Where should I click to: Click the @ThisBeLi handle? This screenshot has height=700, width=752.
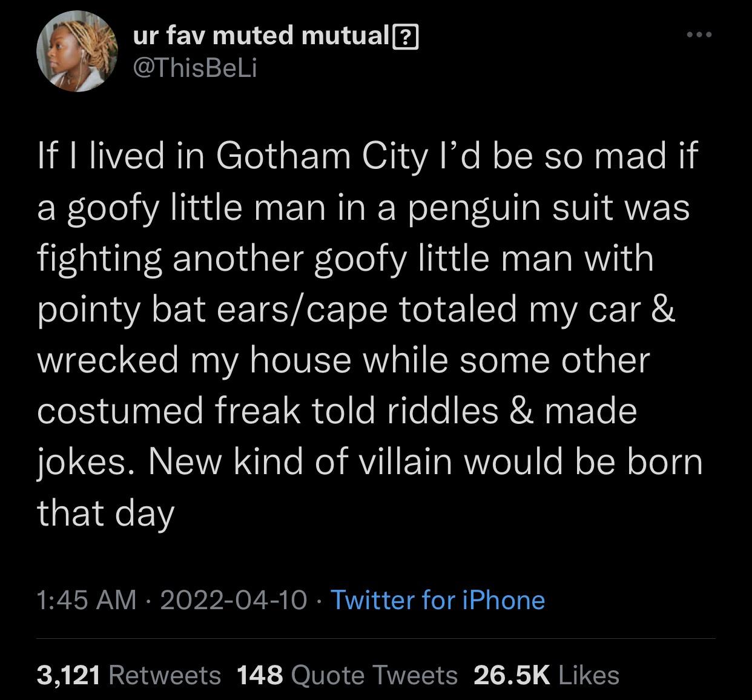point(195,68)
